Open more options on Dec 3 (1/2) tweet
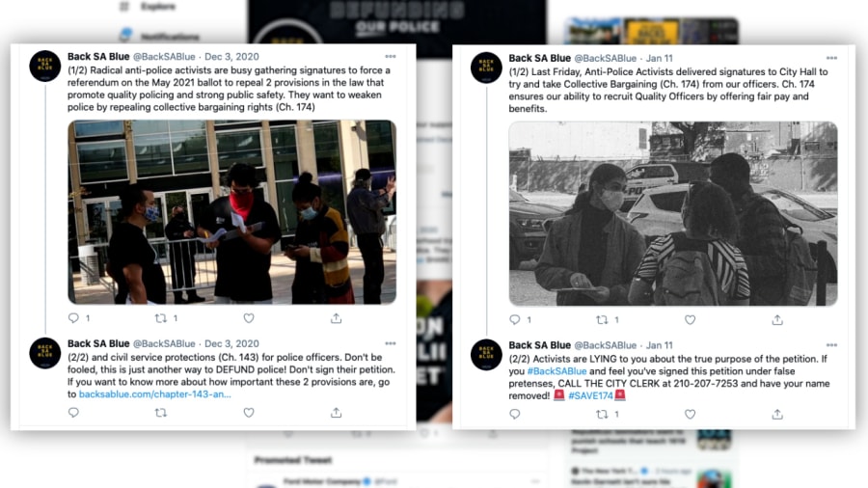 pos(391,57)
